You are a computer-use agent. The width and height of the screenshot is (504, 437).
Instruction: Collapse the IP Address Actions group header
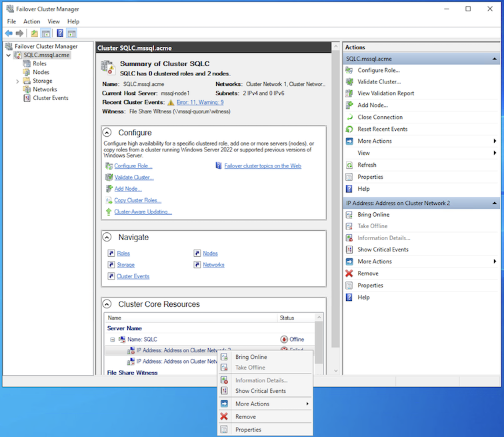495,203
